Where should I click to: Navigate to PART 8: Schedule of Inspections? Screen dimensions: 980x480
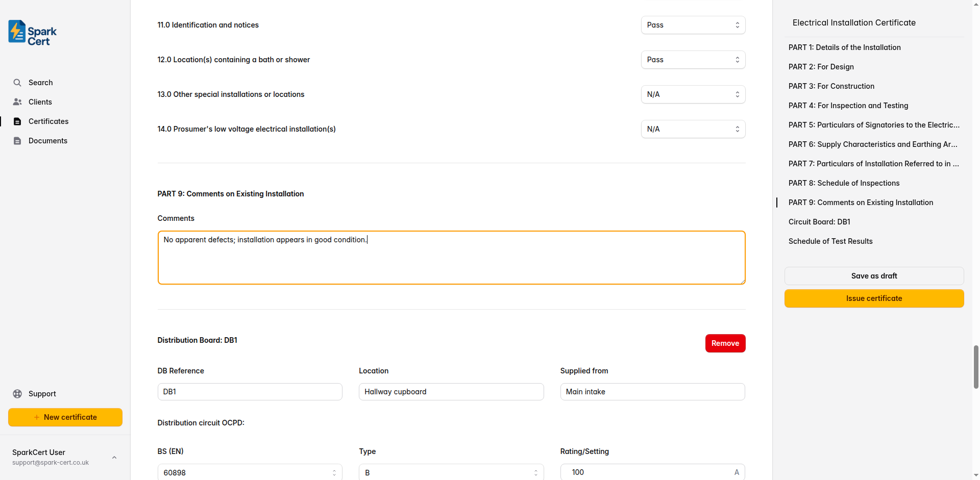844,183
